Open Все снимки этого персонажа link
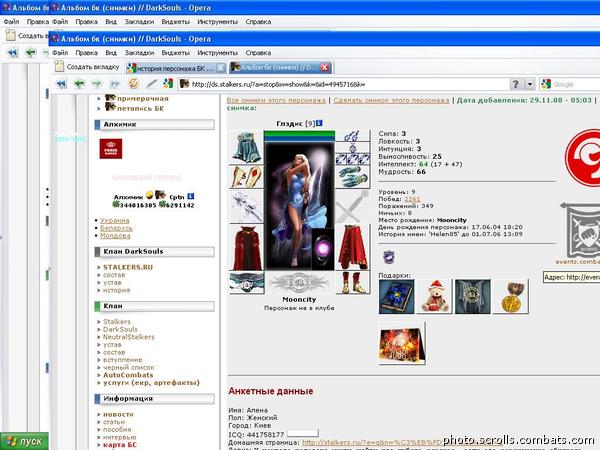 click(x=276, y=100)
